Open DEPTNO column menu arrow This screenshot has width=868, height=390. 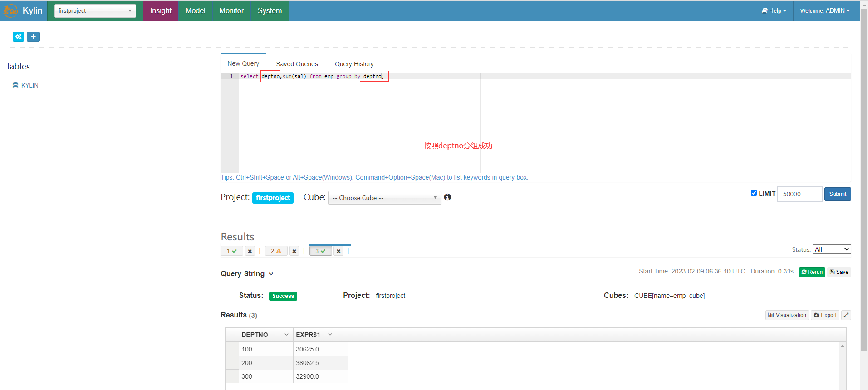click(x=286, y=335)
